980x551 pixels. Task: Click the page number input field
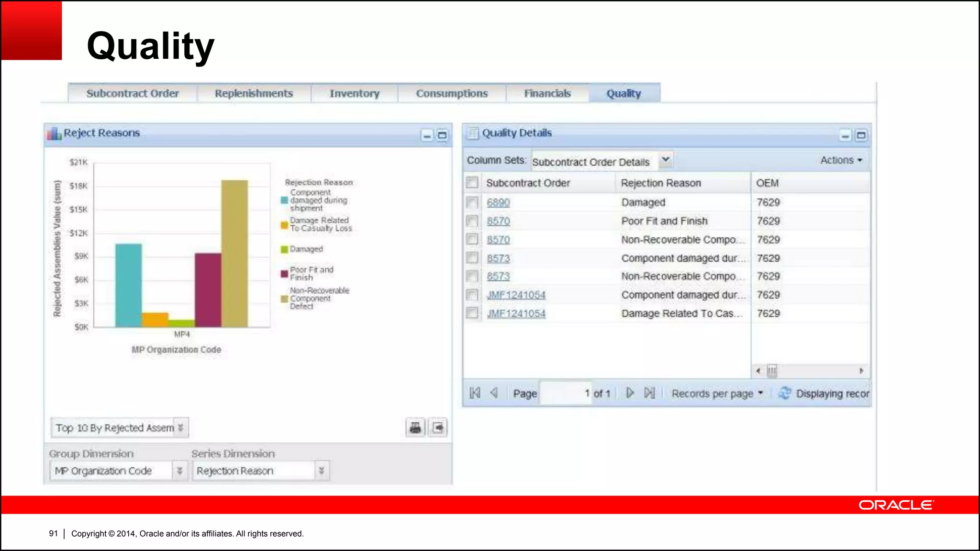point(566,393)
